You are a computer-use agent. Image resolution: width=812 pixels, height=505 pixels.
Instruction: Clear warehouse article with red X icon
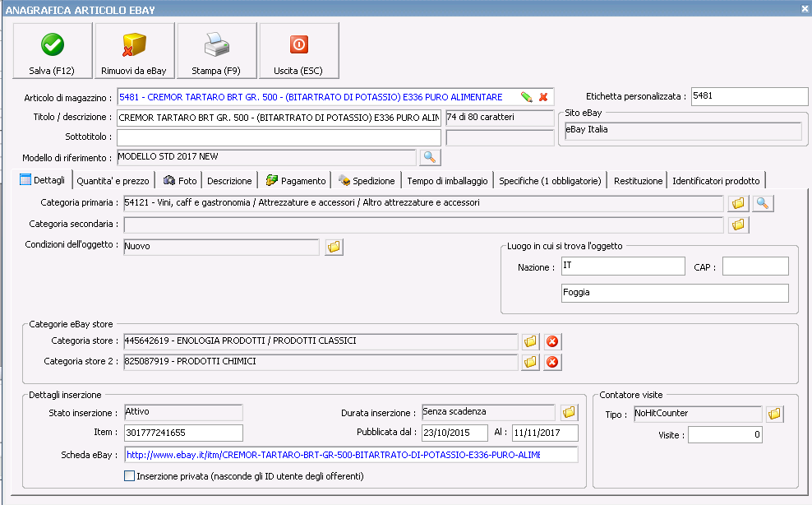click(543, 97)
